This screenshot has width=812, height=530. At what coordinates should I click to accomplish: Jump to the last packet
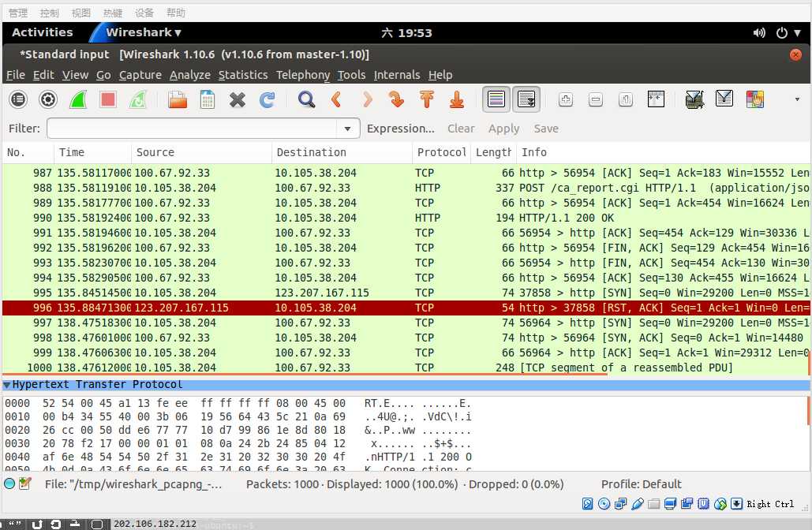pos(457,99)
